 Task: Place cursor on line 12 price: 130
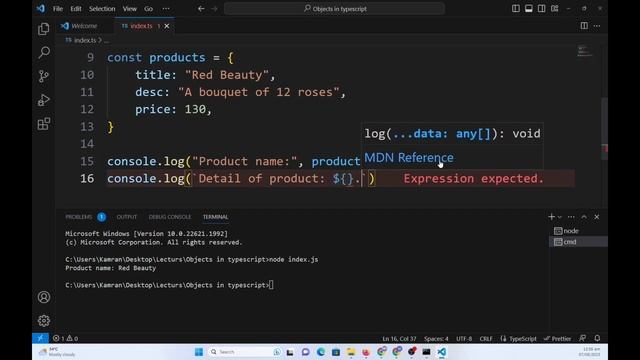coord(173,109)
